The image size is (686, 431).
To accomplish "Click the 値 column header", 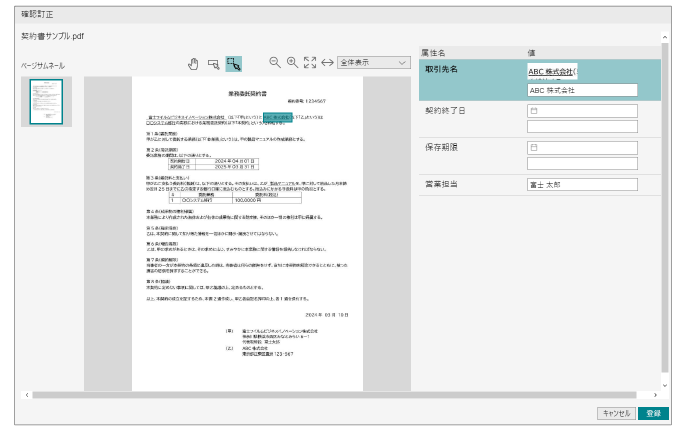I will coord(531,53).
